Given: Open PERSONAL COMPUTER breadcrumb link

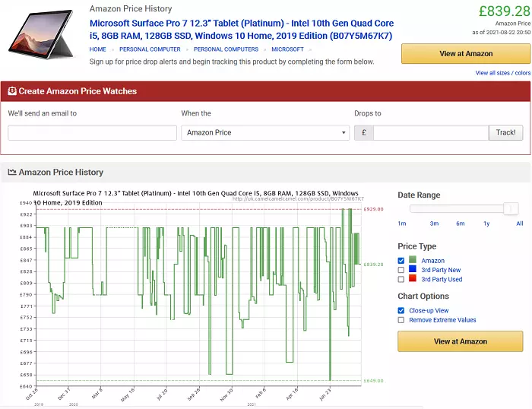Looking at the screenshot, I should tap(150, 49).
